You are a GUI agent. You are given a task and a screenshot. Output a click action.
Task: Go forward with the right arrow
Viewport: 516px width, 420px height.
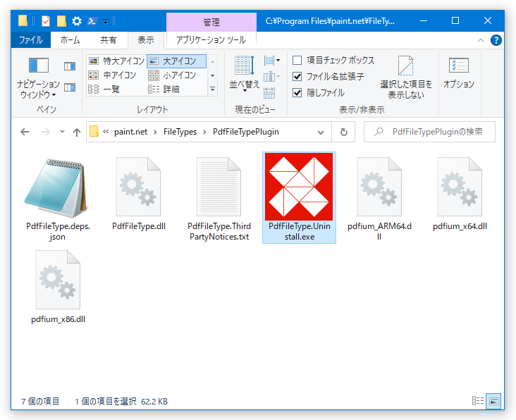45,132
